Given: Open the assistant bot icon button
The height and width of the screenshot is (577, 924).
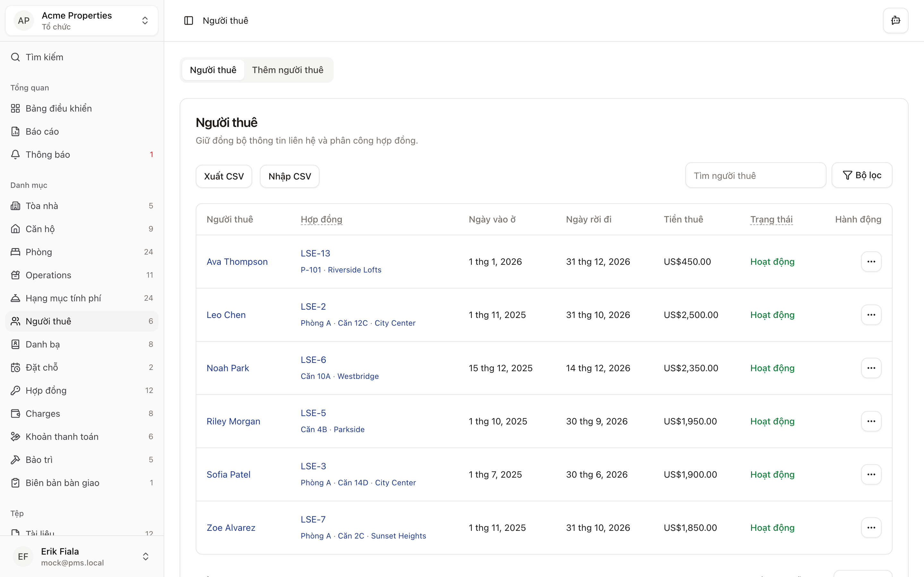Looking at the screenshot, I should pos(895,21).
